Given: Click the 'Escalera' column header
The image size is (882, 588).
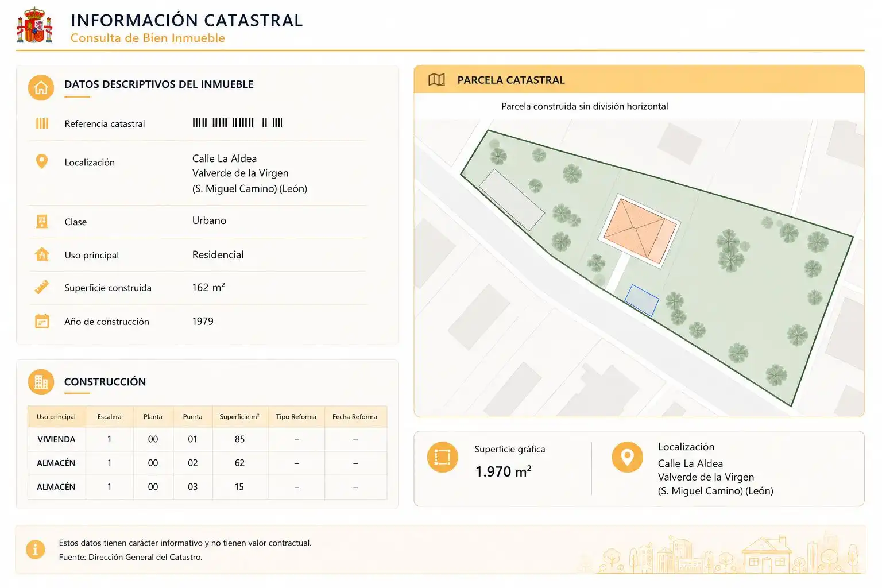Looking at the screenshot, I should click(109, 417).
